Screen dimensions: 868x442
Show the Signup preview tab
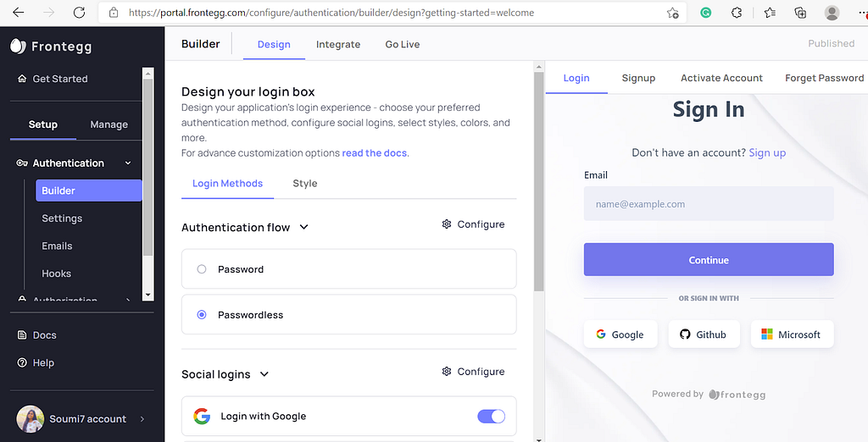638,78
